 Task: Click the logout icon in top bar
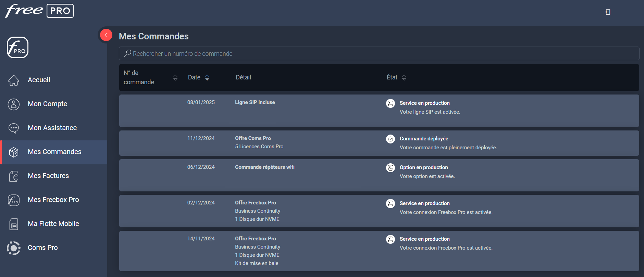pyautogui.click(x=608, y=12)
